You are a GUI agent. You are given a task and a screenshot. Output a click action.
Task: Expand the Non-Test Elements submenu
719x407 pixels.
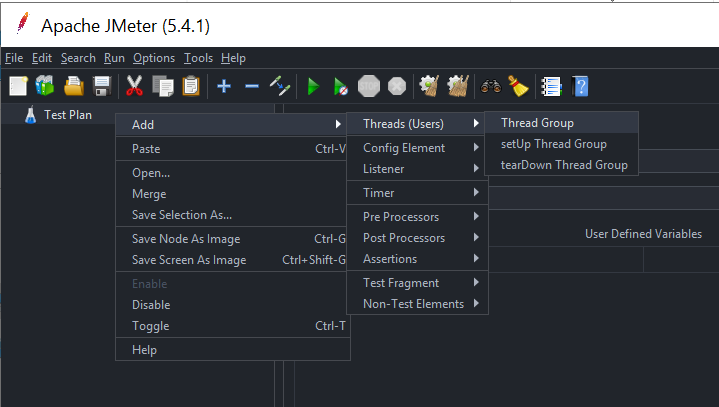pos(417,303)
